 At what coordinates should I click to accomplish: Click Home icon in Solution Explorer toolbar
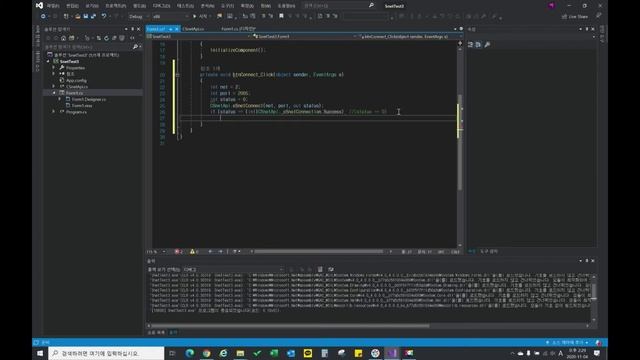tap(63, 38)
